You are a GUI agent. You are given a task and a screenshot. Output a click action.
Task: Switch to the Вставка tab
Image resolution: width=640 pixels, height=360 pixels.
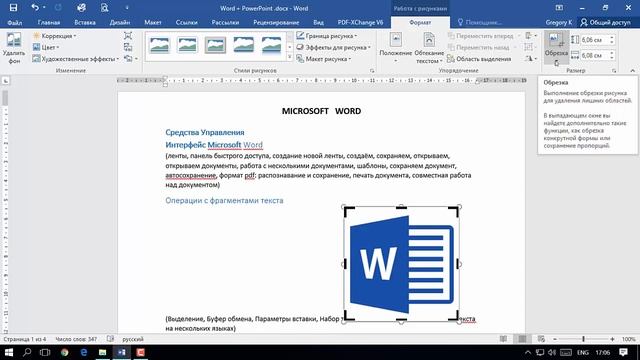point(85,22)
